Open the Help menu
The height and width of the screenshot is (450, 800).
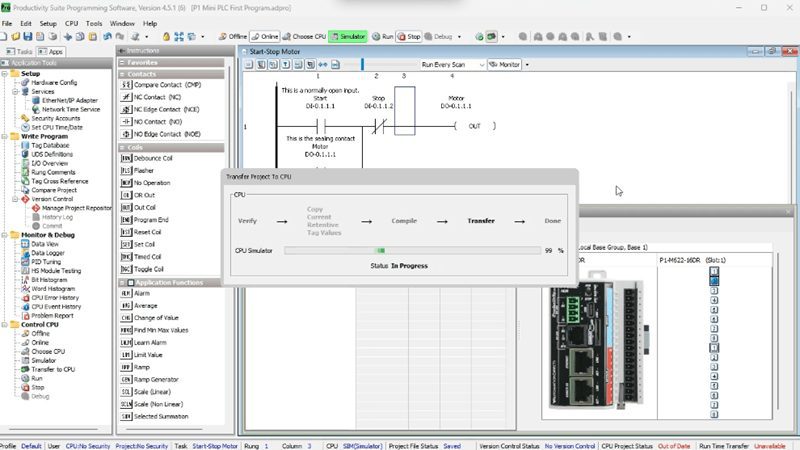pyautogui.click(x=150, y=23)
